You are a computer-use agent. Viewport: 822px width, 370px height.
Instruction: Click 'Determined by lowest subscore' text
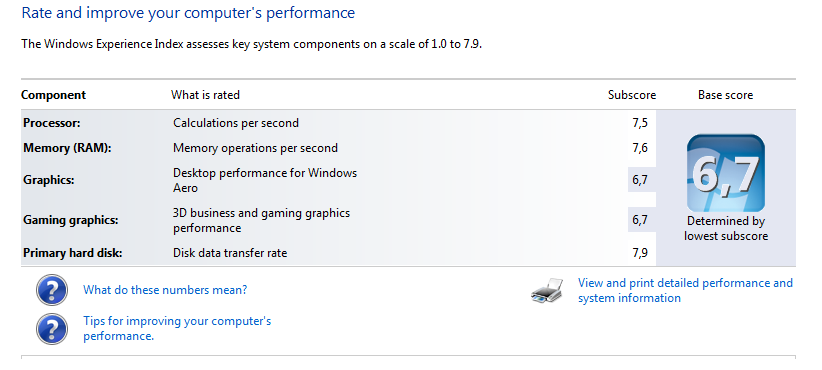click(726, 228)
